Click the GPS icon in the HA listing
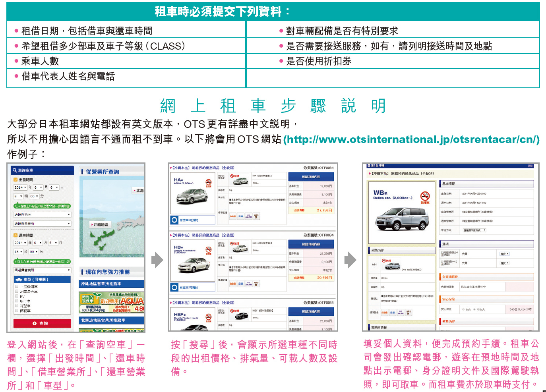Viewport: 546px width, 392px height. (x=256, y=216)
